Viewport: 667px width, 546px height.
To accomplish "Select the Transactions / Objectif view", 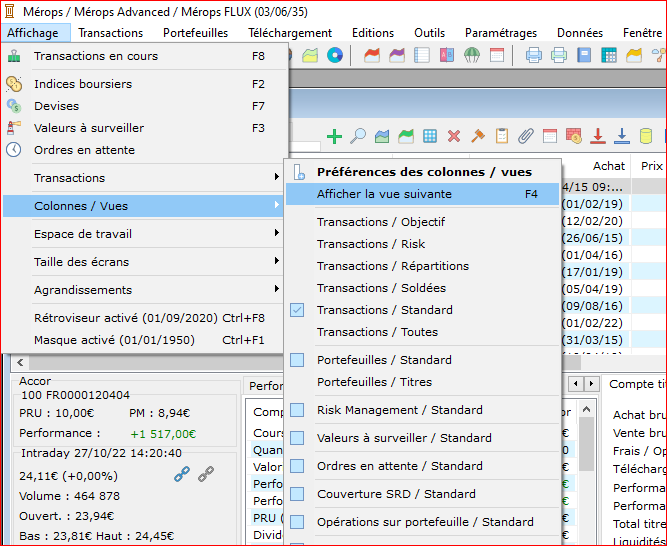I will click(x=422, y=222).
